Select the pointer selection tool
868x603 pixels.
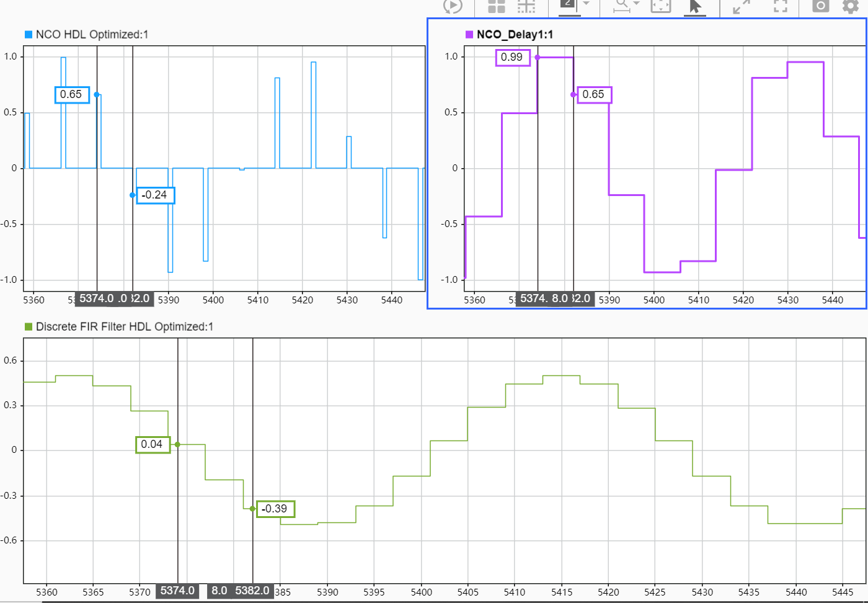694,7
